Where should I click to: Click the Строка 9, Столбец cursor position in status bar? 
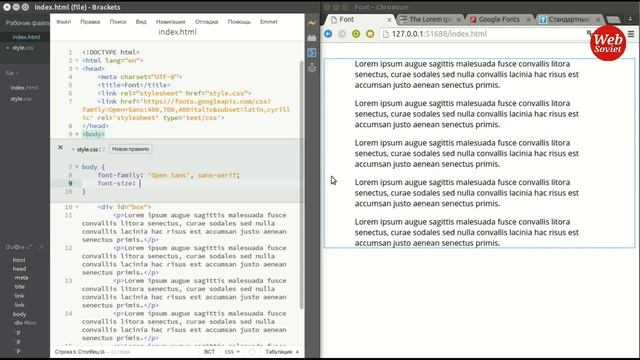coord(80,351)
